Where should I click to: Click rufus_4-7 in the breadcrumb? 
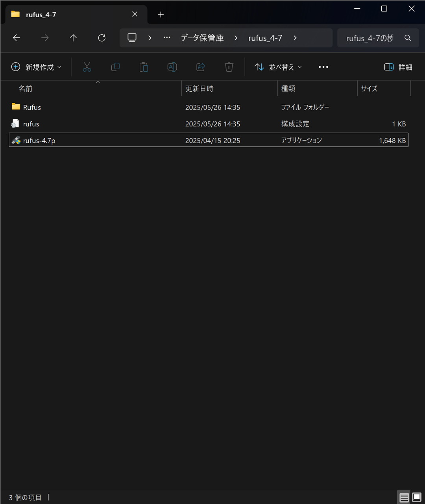tap(265, 38)
